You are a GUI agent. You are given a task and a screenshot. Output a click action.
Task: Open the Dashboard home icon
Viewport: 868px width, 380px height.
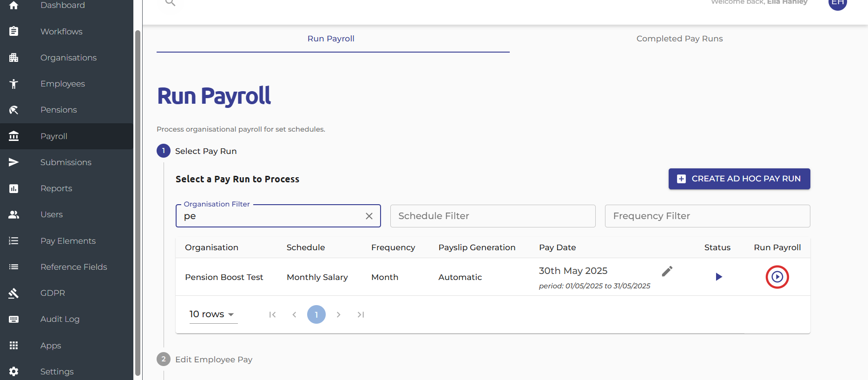[x=14, y=5]
